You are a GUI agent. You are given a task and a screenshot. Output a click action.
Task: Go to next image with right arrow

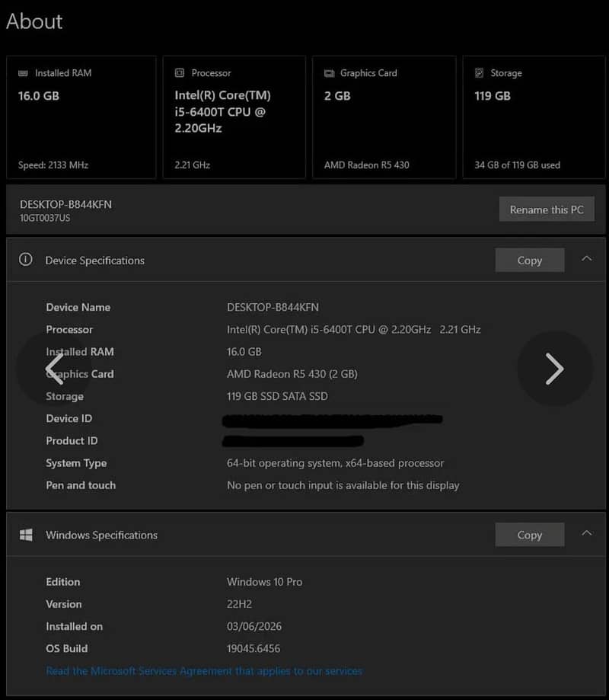click(554, 369)
